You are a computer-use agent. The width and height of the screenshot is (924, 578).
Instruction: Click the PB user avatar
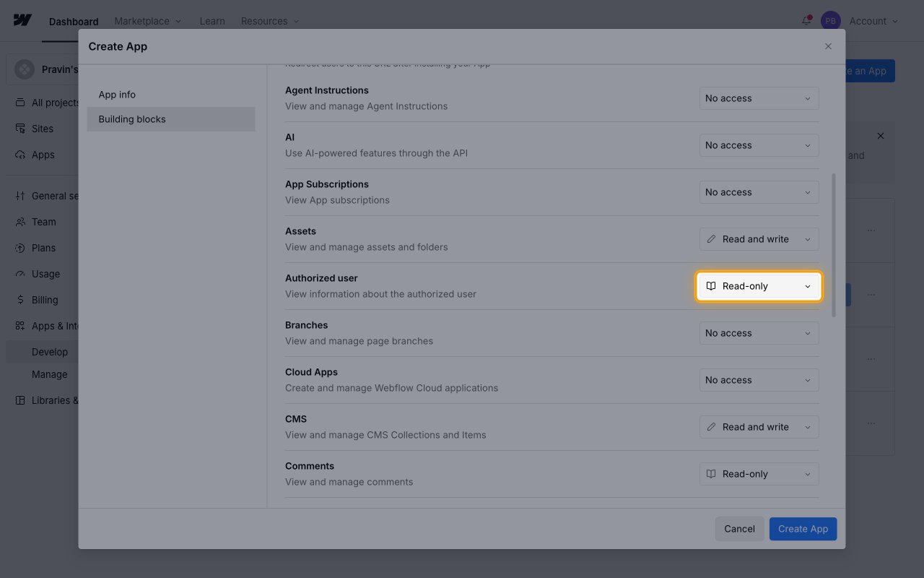tap(831, 21)
